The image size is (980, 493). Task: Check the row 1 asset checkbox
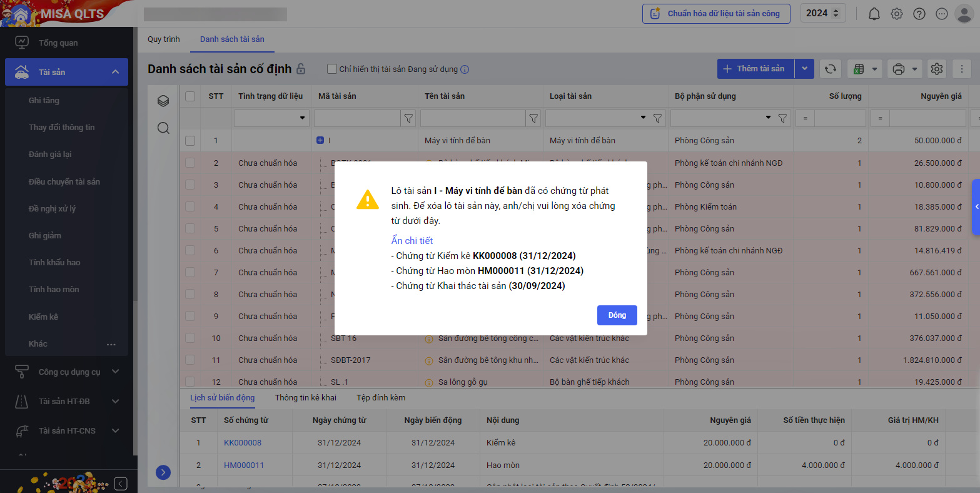190,141
